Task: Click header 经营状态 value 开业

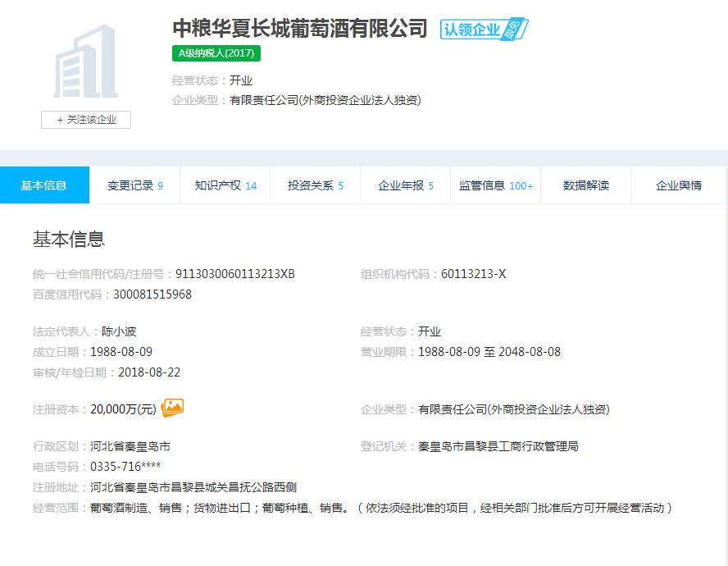Action: pos(241,80)
